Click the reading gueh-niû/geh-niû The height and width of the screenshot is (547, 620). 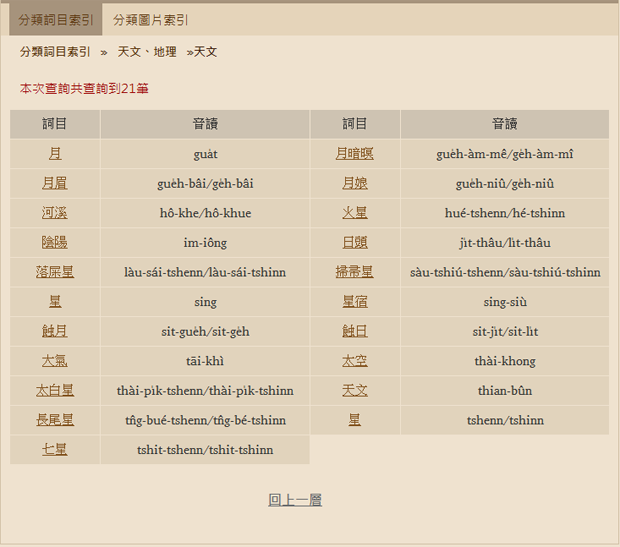point(505,184)
